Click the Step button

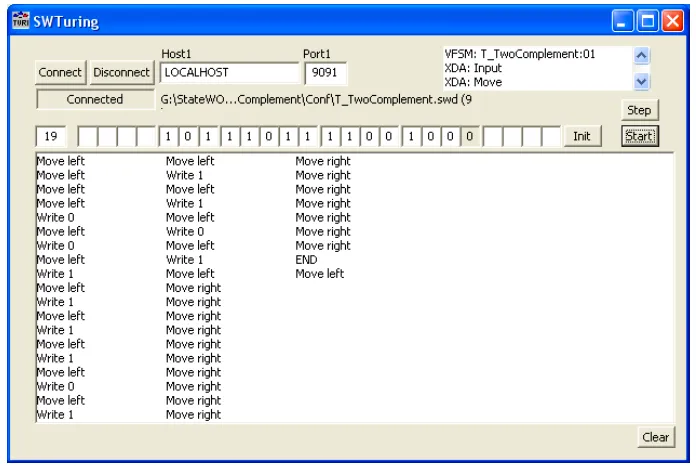pos(638,110)
